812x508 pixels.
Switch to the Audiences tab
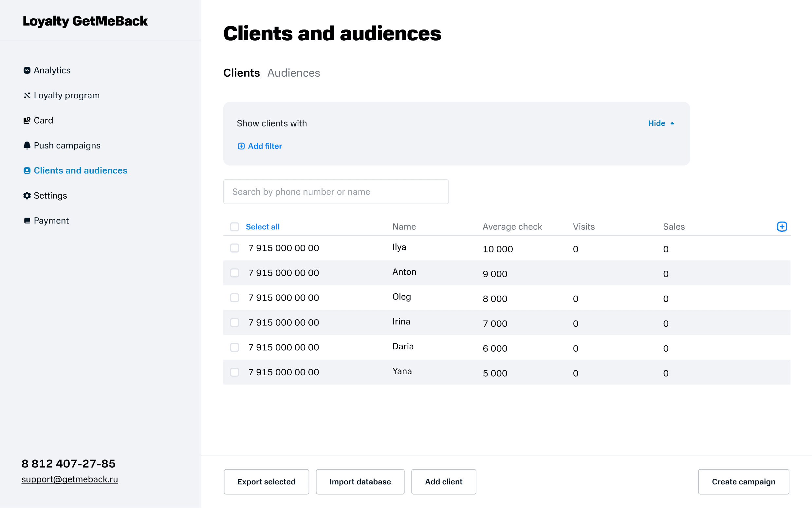click(x=294, y=73)
